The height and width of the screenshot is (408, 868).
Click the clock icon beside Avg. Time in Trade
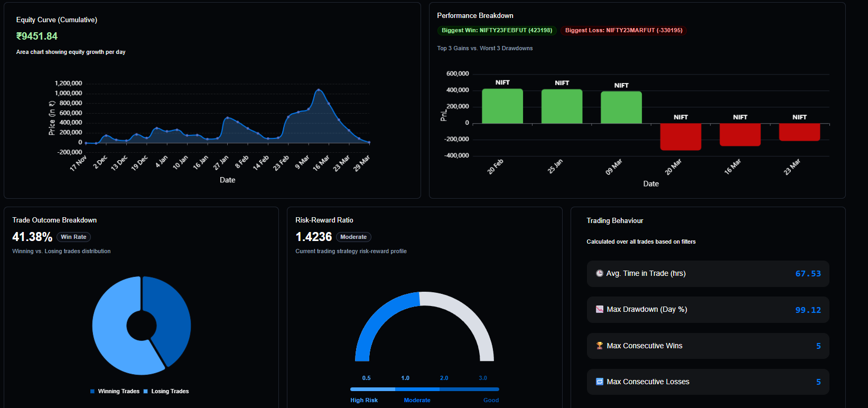click(x=600, y=273)
